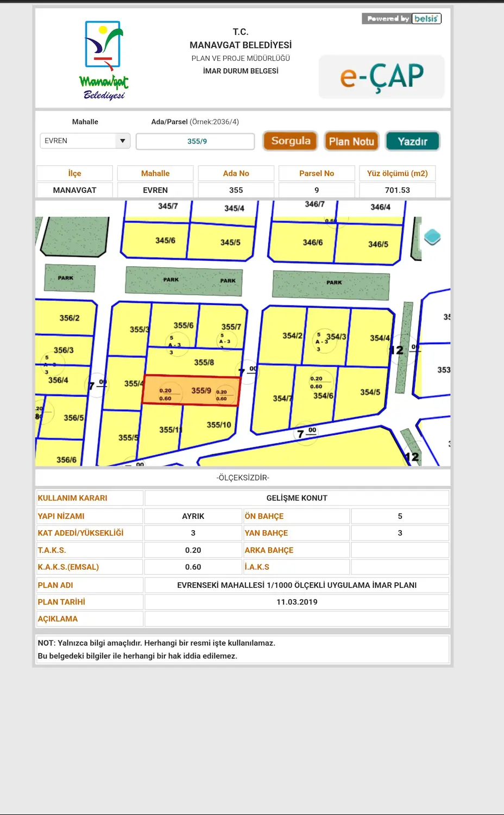
Task: Click the T.A.K.S. value 0.20
Action: tap(193, 550)
